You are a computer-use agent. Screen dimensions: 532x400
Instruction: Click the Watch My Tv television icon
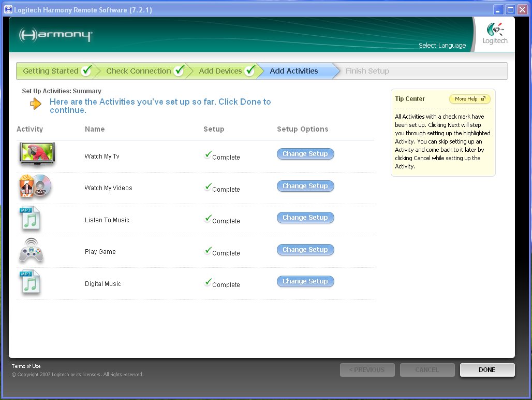37,154
